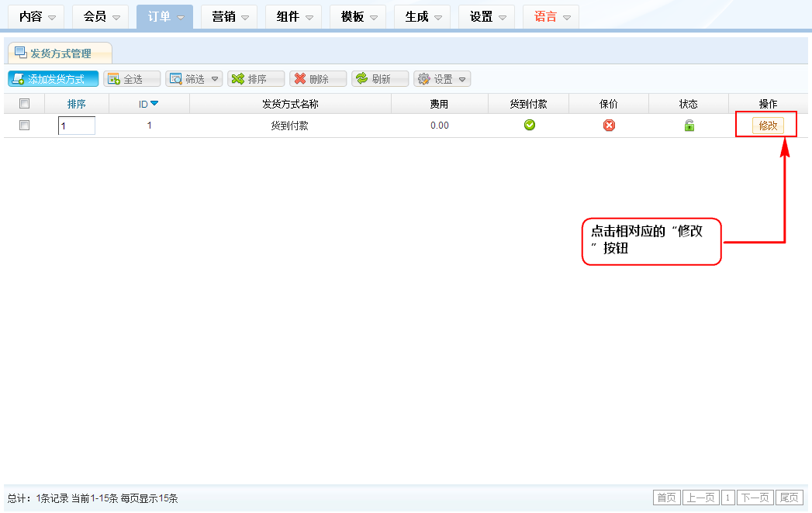Viewport: 812px width, 513px height.
Task: Click the 排序 sort toolbar icon
Action: (238, 79)
